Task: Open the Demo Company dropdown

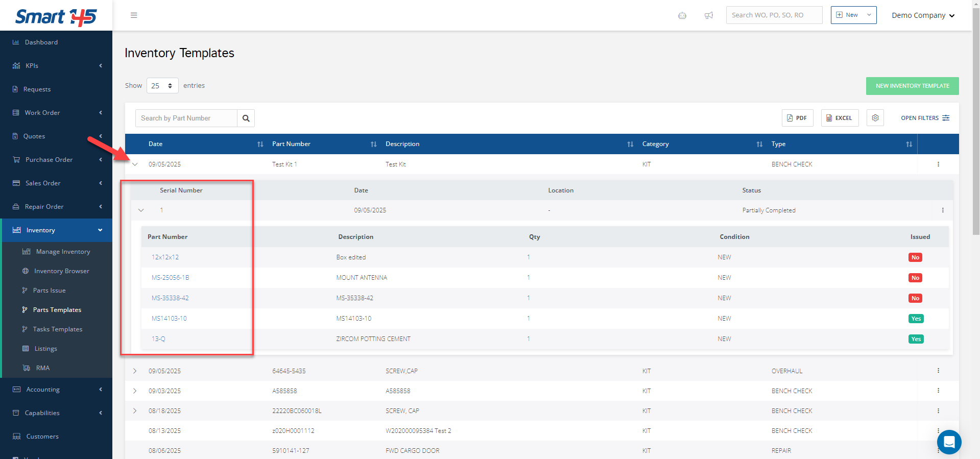Action: pyautogui.click(x=923, y=15)
